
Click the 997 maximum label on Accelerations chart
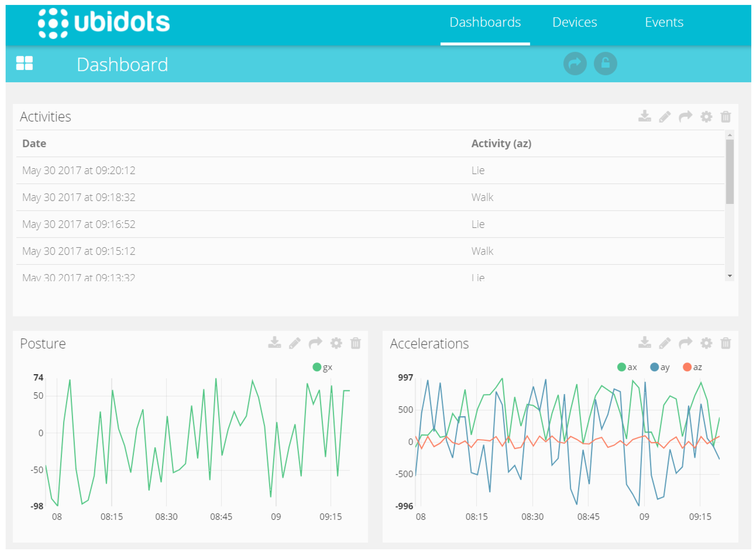[405, 378]
